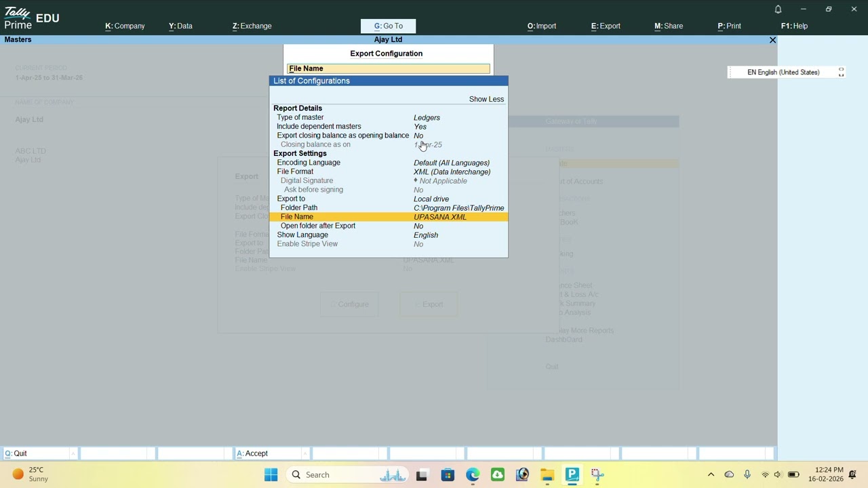Open the E: Export menu

tap(606, 26)
